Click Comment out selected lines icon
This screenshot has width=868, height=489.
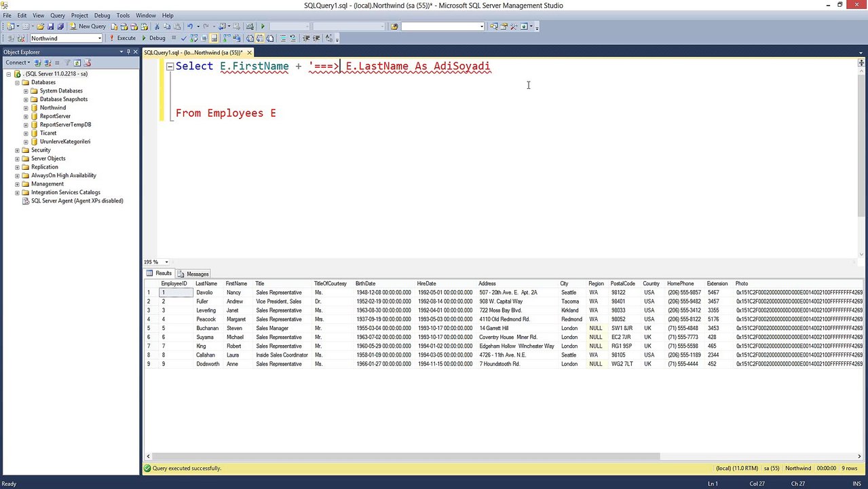coord(283,38)
